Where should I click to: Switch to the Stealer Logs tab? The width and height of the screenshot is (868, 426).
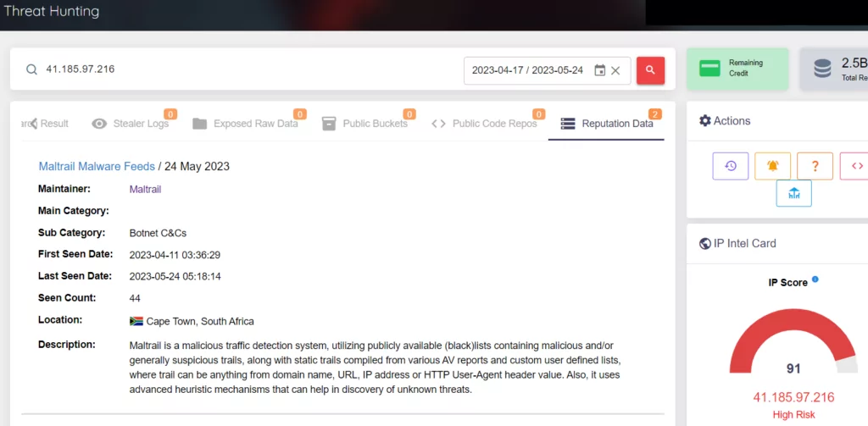pos(130,124)
